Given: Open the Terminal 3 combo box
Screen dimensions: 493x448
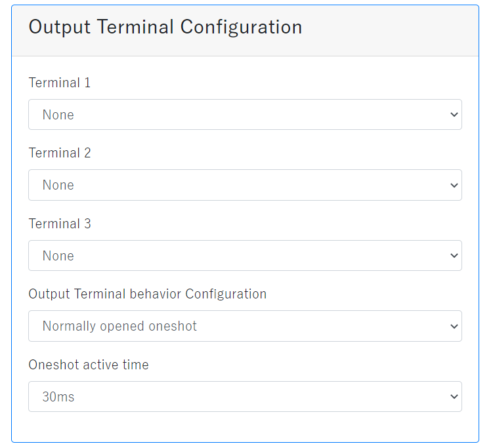Looking at the screenshot, I should click(245, 256).
